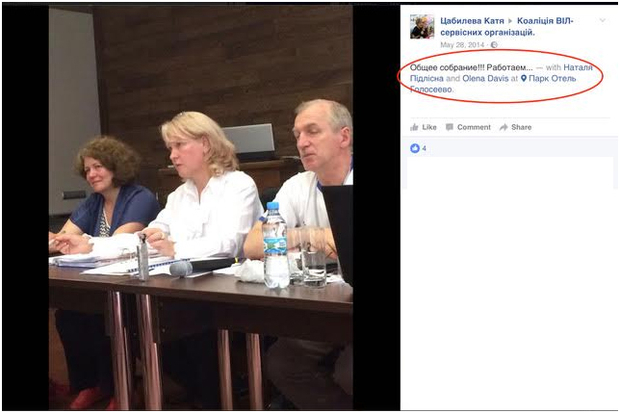Click the black margin right of the photo
The image size is (620, 413).
(x=376, y=208)
